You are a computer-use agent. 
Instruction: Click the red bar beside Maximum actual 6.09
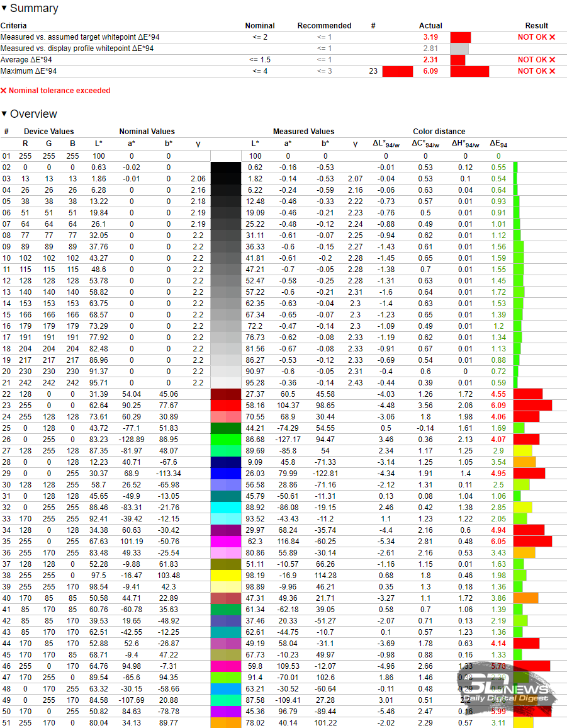click(x=469, y=71)
